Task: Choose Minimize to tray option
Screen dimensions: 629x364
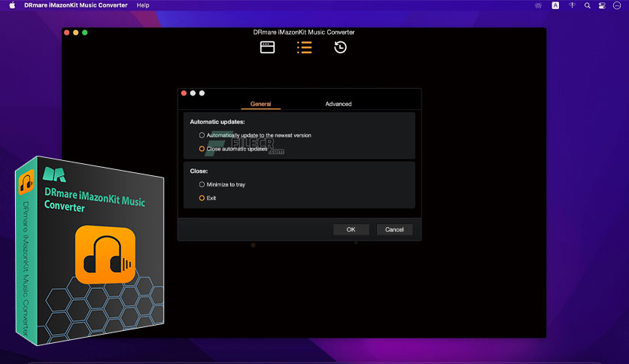Action: 222,184
